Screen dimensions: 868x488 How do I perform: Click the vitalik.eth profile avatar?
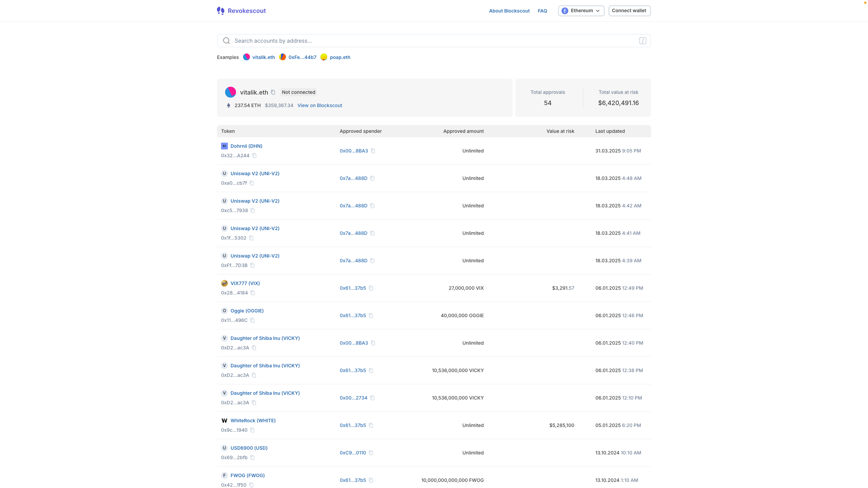click(231, 92)
